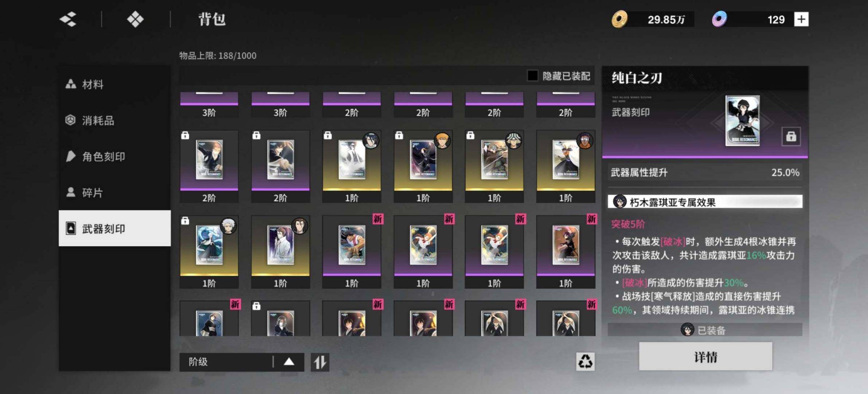
Task: Click the up arrow beside 阶级
Action: 289,362
